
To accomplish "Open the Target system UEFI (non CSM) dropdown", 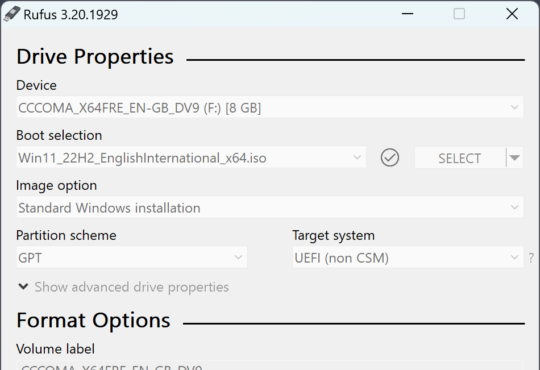I will coord(408,257).
